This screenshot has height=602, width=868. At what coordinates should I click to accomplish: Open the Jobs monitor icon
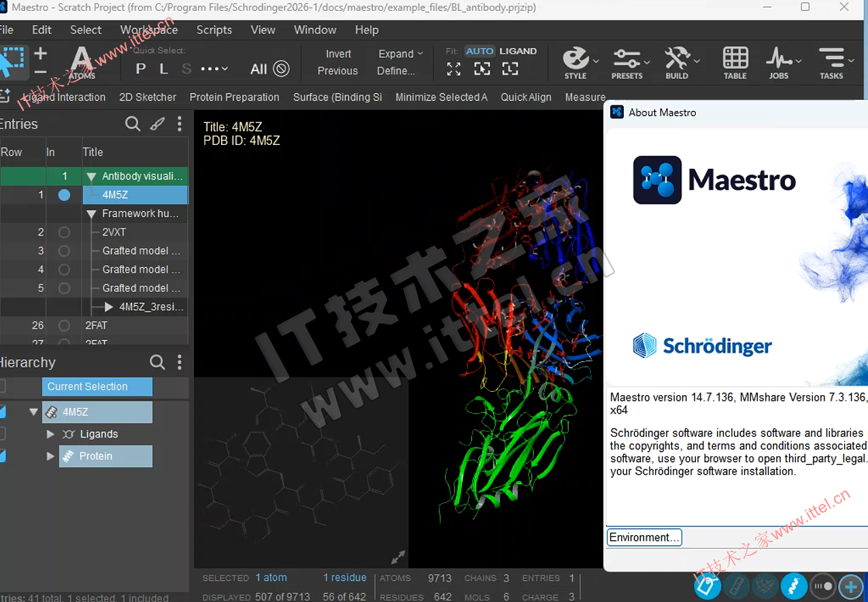coord(779,61)
